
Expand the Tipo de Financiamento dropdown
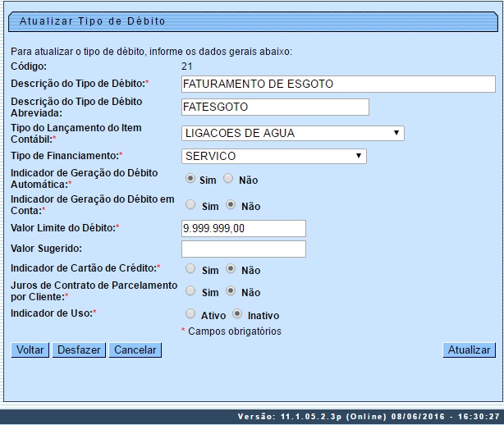click(273, 156)
